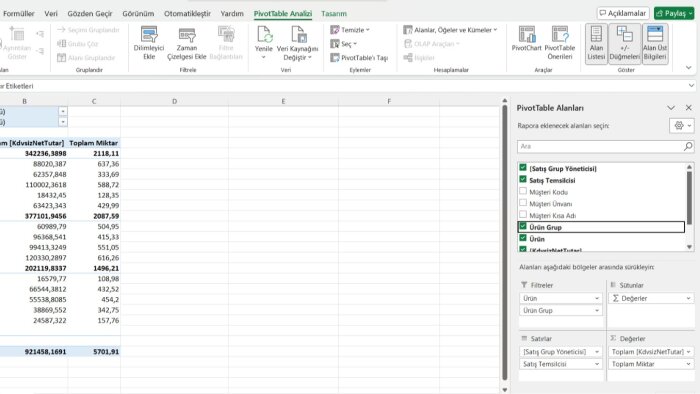Check the Müşteri Ünvanı field

tap(523, 203)
